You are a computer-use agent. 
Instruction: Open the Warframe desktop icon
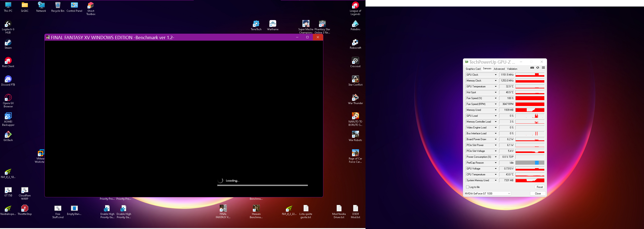tap(272, 24)
